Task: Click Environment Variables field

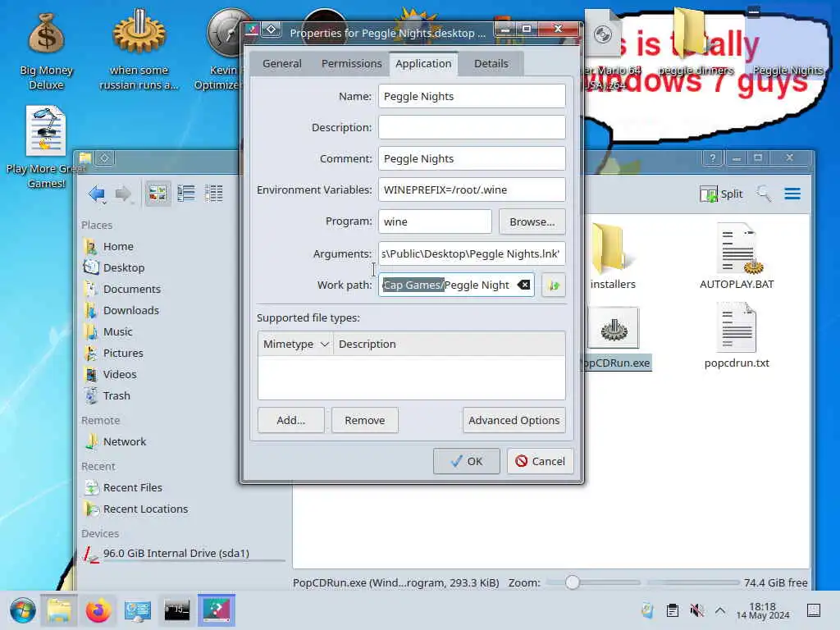Action: (x=472, y=189)
